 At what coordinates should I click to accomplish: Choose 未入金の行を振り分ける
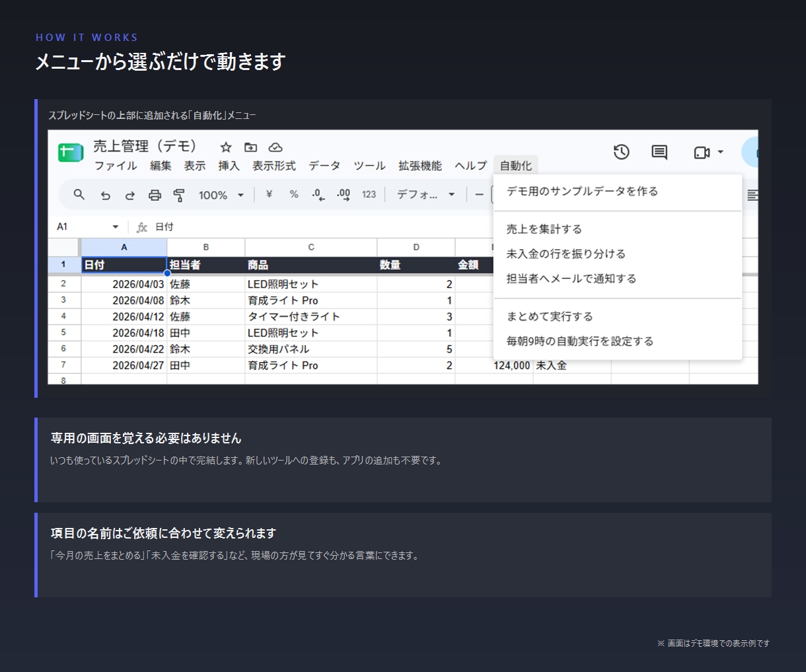point(618,254)
